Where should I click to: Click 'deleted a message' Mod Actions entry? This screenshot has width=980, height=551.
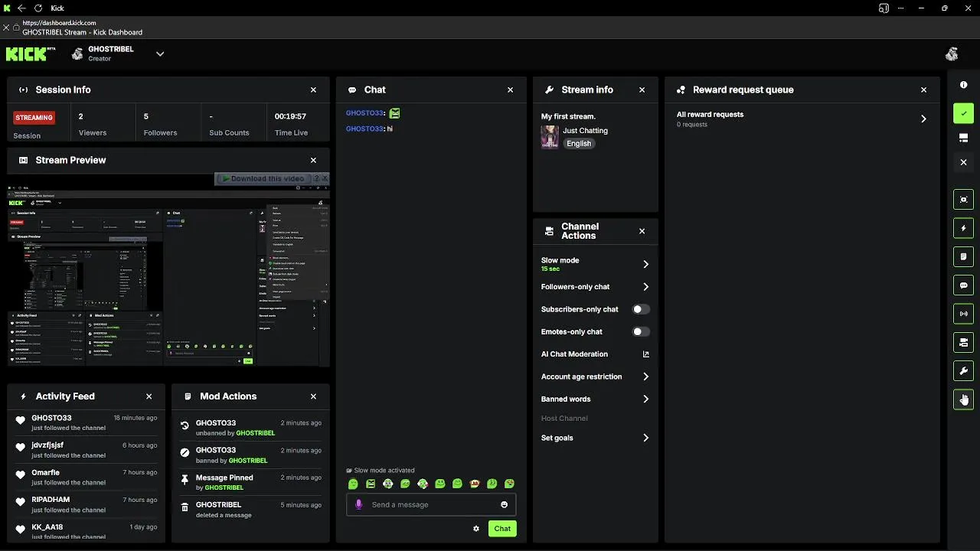[250, 510]
